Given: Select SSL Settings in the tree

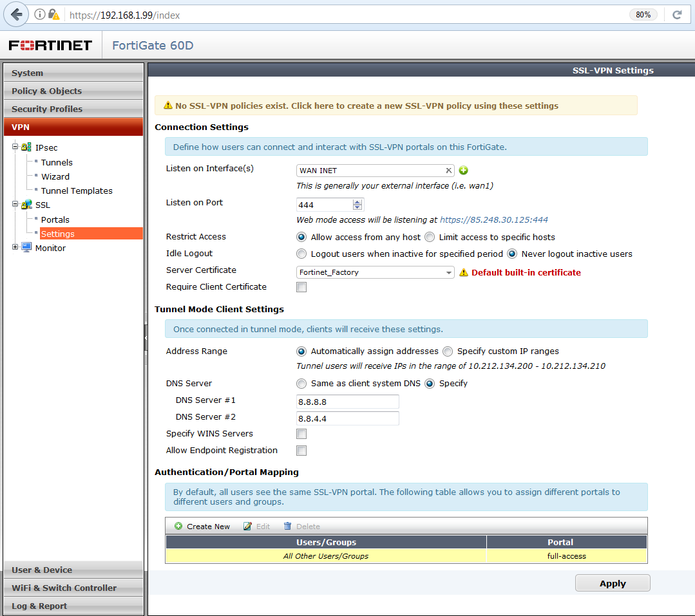Looking at the screenshot, I should tap(91, 234).
